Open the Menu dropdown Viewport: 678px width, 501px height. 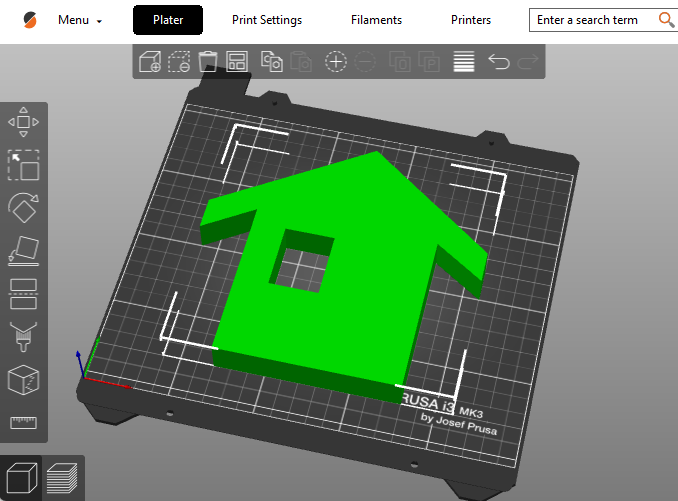(x=80, y=20)
